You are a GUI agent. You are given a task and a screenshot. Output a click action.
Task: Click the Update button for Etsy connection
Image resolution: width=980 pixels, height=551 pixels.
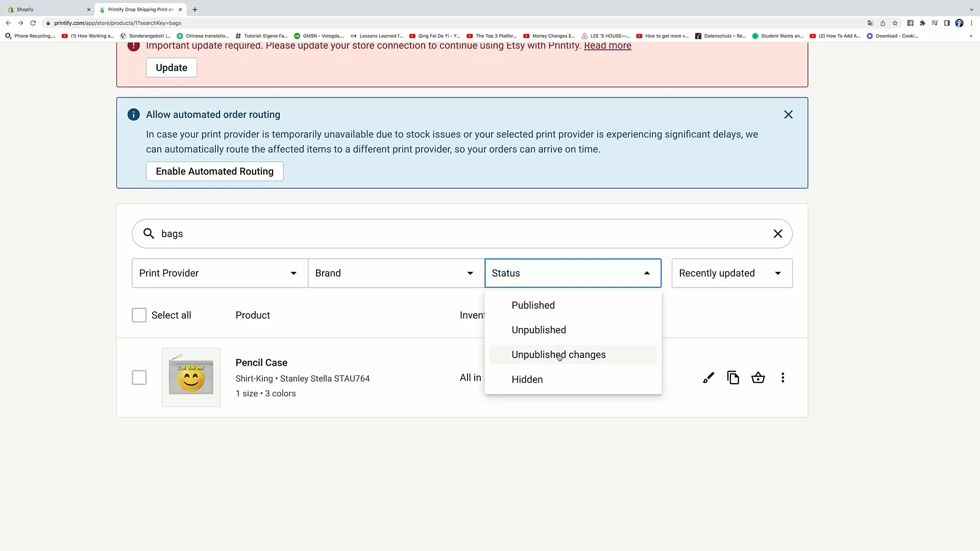(x=171, y=67)
